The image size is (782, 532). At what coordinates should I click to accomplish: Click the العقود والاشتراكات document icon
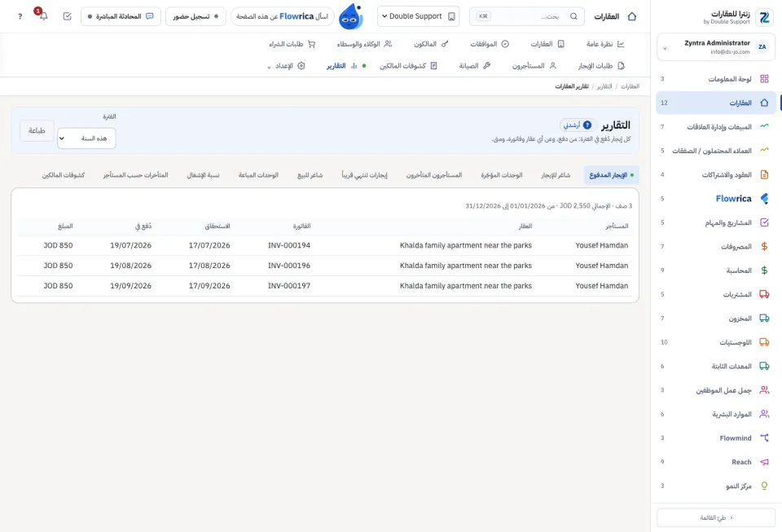[x=764, y=174]
